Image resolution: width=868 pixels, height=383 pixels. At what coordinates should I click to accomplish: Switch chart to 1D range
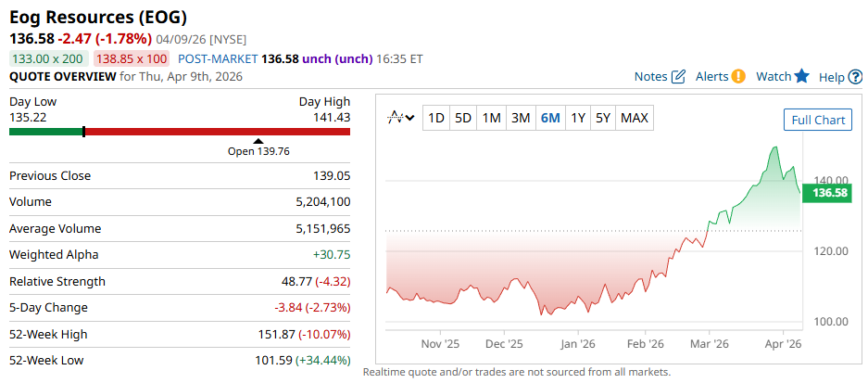(x=435, y=118)
